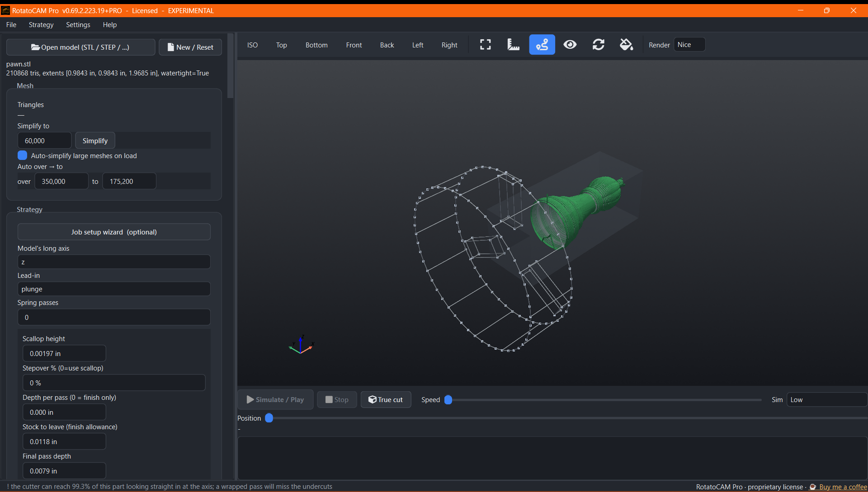Image resolution: width=868 pixels, height=492 pixels.
Task: Click the New / Reset button
Action: [x=190, y=47]
